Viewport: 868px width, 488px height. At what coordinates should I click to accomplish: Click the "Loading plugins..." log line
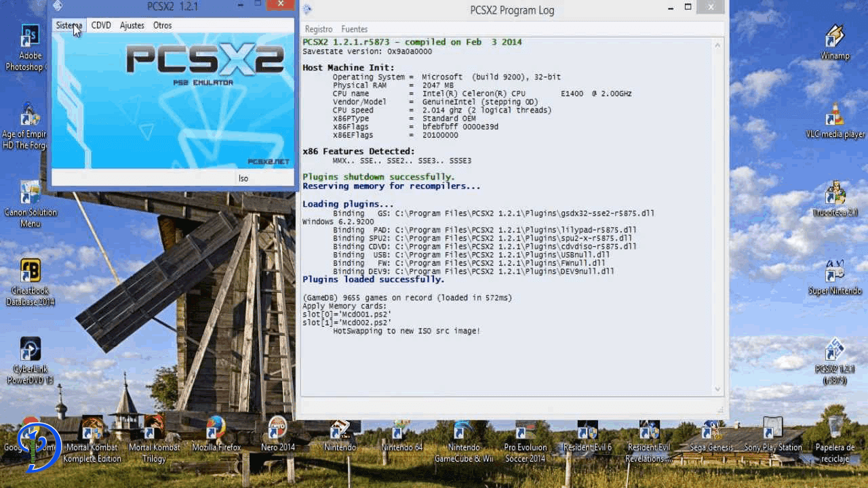348,204
